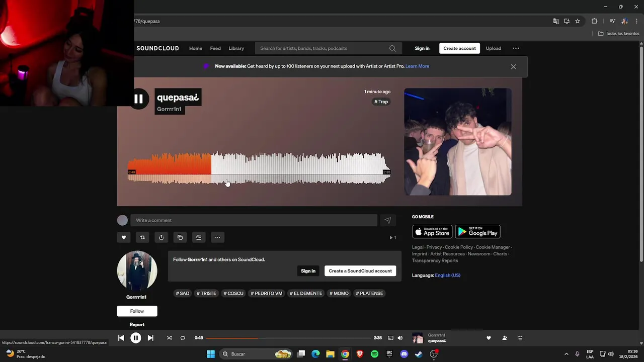Dismiss the Artist Pro announcement banner
The height and width of the screenshot is (362, 644).
point(513,66)
